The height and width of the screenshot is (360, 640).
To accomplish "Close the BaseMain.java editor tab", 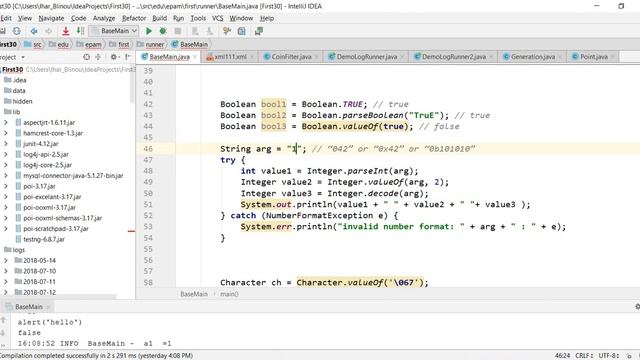I will point(195,57).
